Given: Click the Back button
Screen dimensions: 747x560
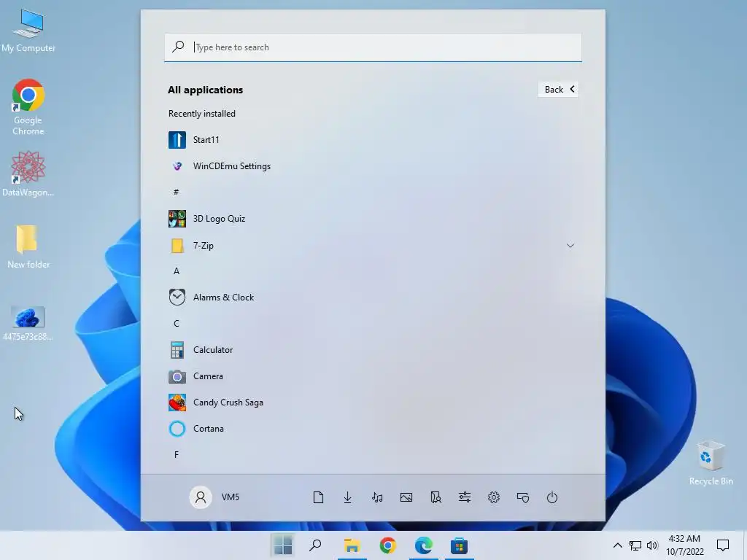Looking at the screenshot, I should (x=558, y=90).
